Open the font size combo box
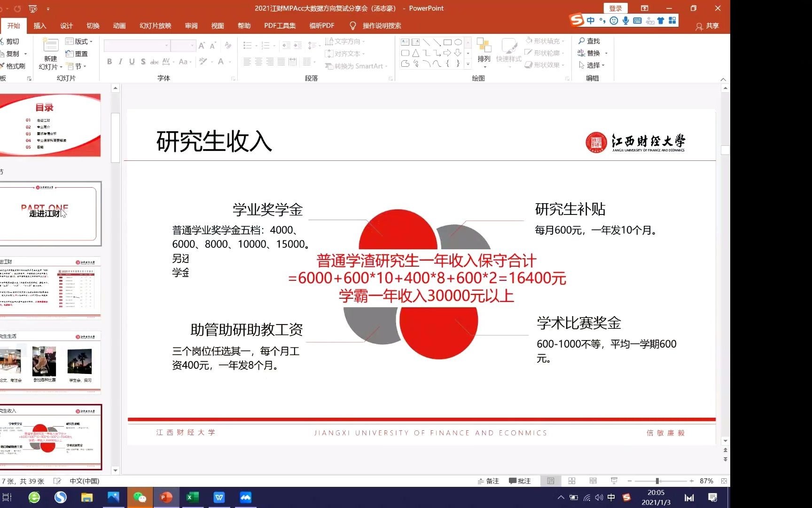The width and height of the screenshot is (812, 508). point(183,46)
